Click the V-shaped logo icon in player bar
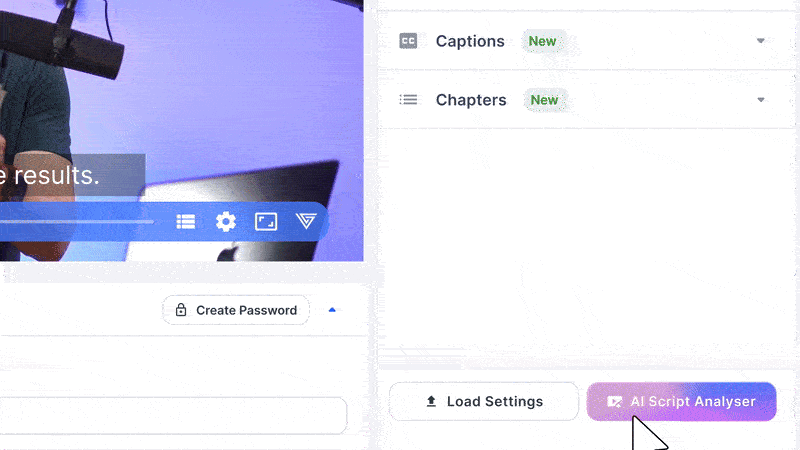The height and width of the screenshot is (450, 800). [x=306, y=221]
